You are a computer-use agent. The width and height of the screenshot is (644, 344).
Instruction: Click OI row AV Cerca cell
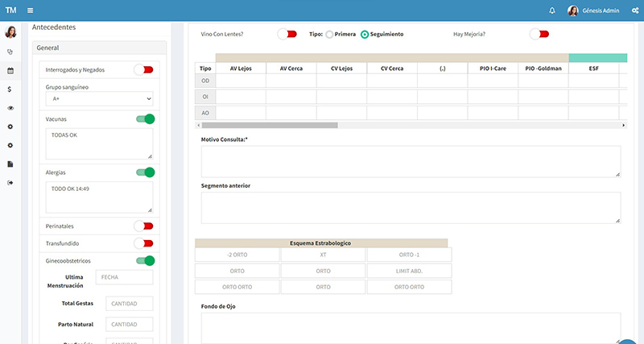coord(291,97)
